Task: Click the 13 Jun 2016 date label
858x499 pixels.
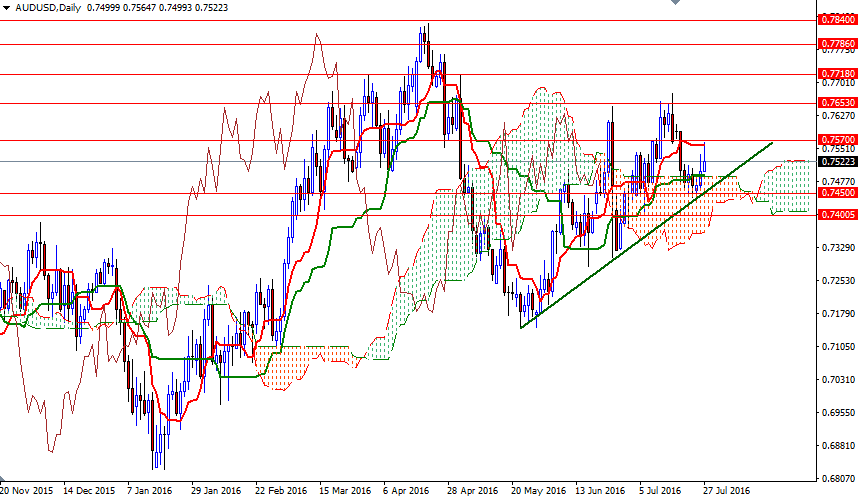Action: [601, 490]
